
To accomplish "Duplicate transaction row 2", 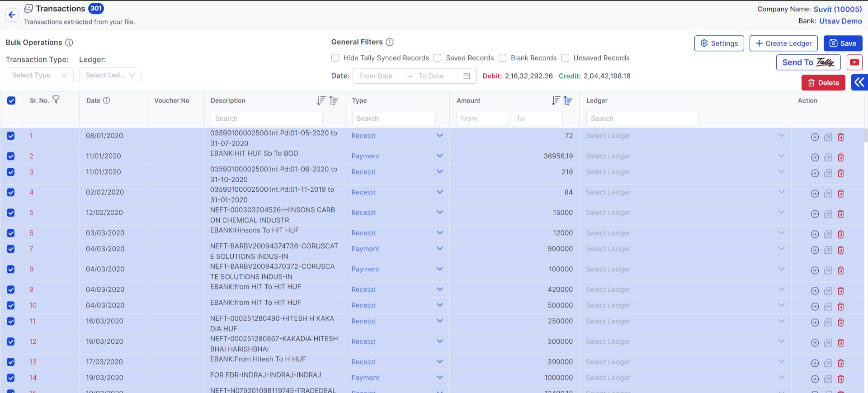I will pos(828,157).
